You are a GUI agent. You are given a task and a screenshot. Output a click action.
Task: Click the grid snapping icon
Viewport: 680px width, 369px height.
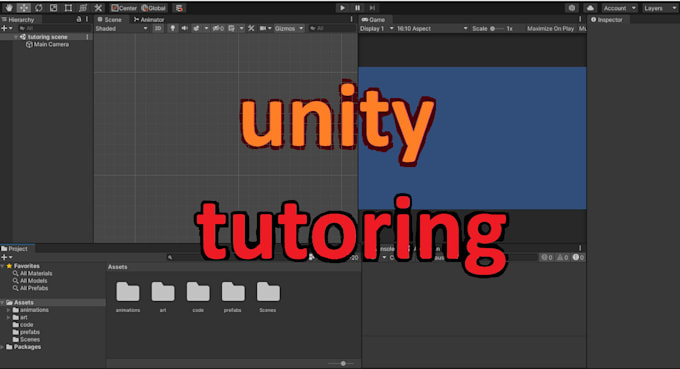(179, 8)
